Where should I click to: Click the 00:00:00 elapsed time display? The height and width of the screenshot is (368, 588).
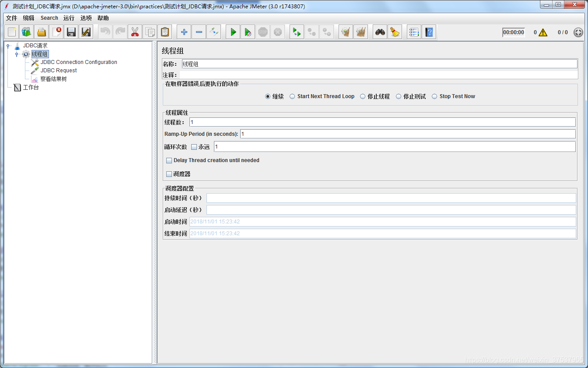click(514, 32)
